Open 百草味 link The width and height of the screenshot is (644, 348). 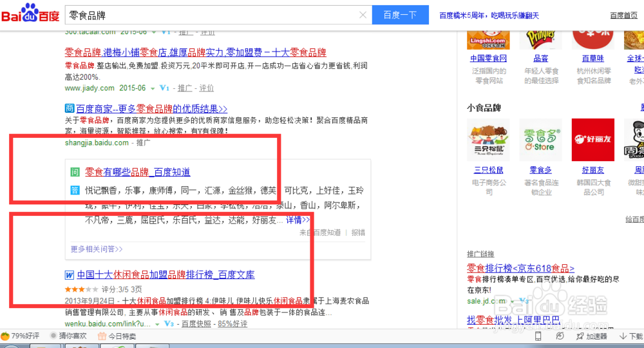[x=592, y=59]
